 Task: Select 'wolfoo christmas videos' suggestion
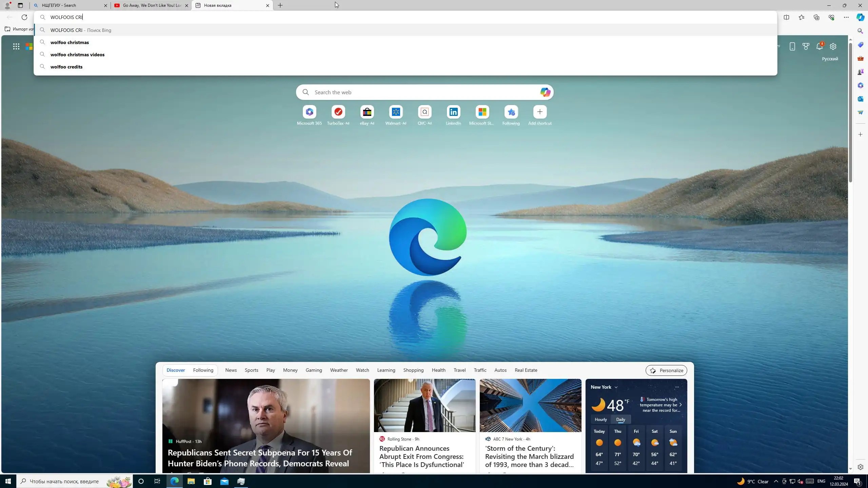tap(77, 55)
